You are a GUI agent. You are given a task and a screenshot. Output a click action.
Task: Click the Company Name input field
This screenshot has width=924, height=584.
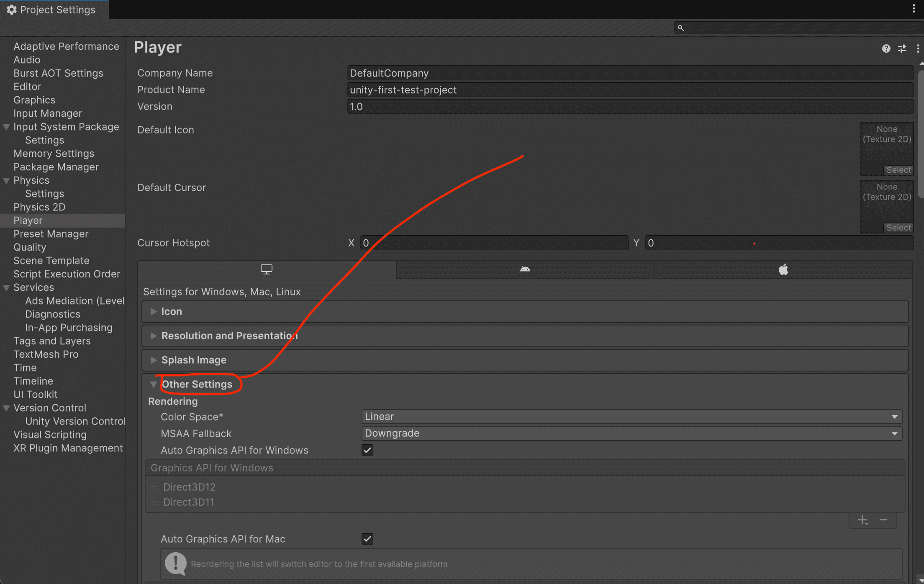(630, 73)
